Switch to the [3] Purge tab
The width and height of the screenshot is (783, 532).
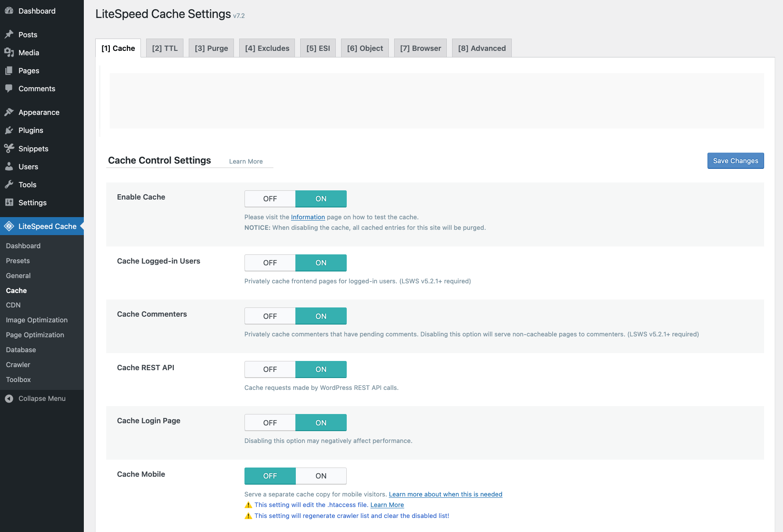pos(211,48)
